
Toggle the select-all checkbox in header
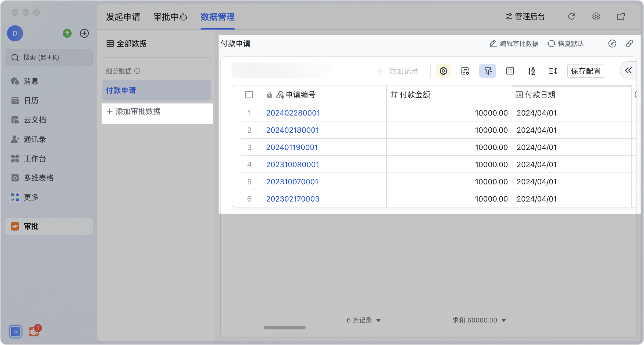pos(249,95)
